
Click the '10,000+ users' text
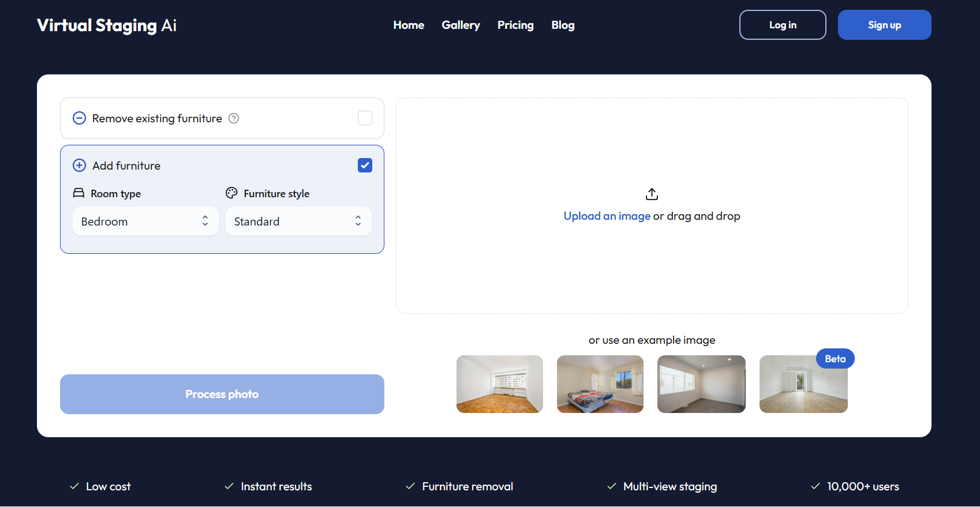863,486
